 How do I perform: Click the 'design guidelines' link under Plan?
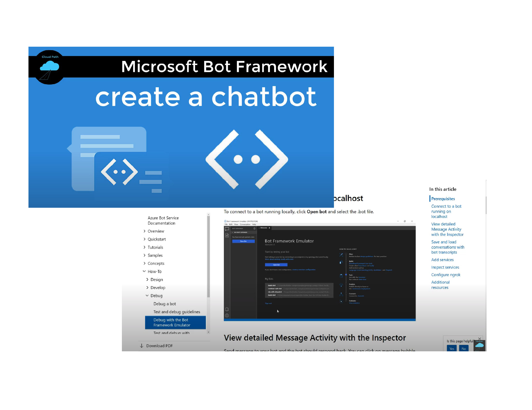[367, 256]
